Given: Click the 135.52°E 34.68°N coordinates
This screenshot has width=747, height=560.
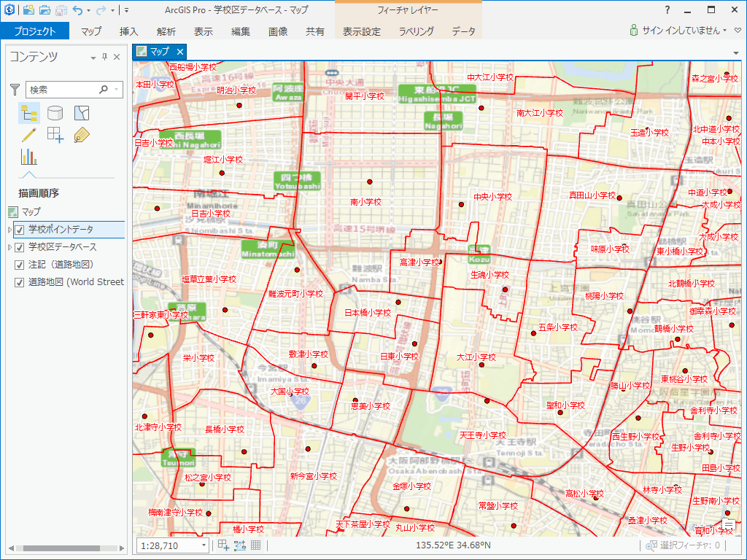Looking at the screenshot, I should click(453, 545).
